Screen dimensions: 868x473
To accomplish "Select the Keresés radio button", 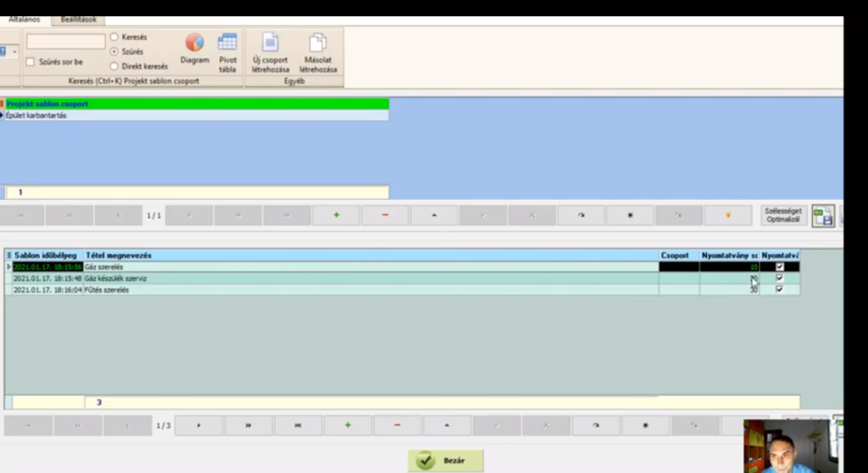I will pyautogui.click(x=114, y=37).
